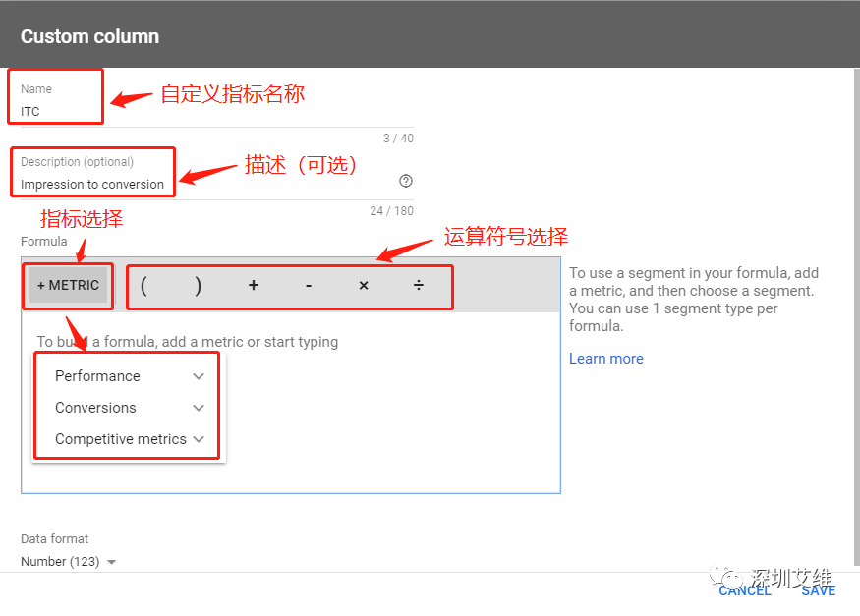The image size is (860, 616).
Task: Expand the Conversions metric category
Action: coord(130,408)
